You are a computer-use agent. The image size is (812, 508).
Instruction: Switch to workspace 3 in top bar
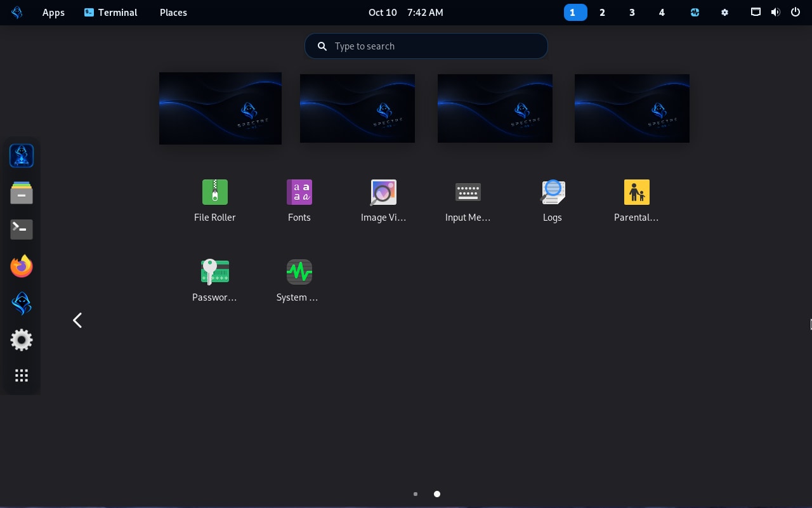[x=632, y=12]
